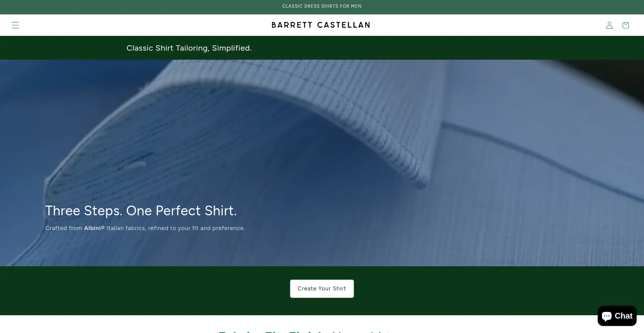Viewport: 644px width, 333px height.
Task: Click the Barrett Castellan logo
Action: [321, 25]
